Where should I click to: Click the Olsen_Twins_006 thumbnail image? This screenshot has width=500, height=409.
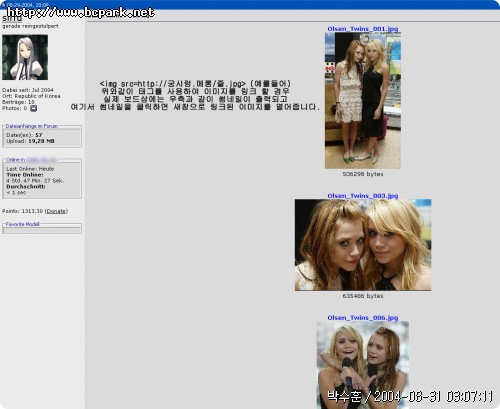363,365
